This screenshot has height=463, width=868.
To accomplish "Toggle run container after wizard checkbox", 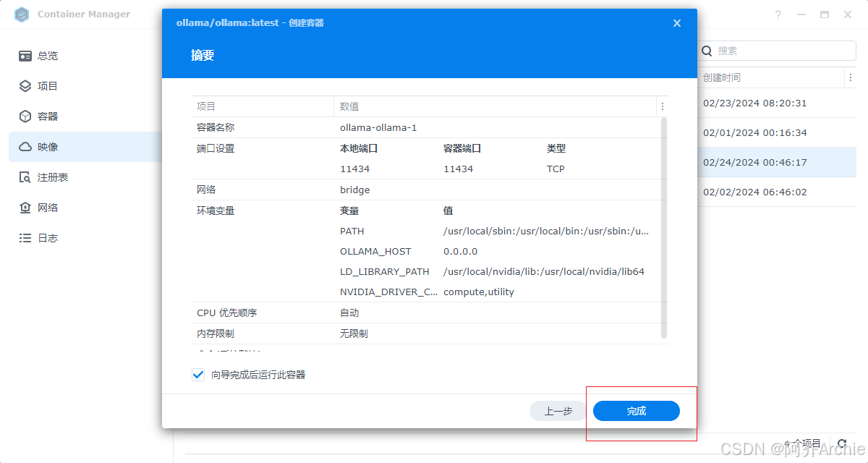I will point(197,374).
